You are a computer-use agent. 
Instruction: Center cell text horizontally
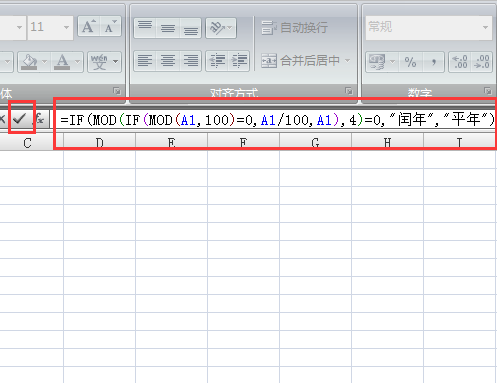pos(168,61)
